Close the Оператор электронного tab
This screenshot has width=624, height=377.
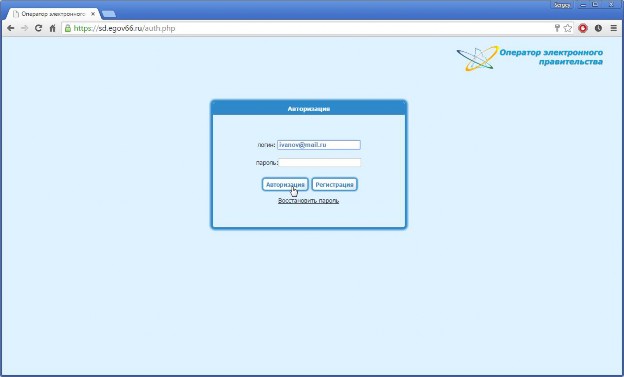point(93,14)
